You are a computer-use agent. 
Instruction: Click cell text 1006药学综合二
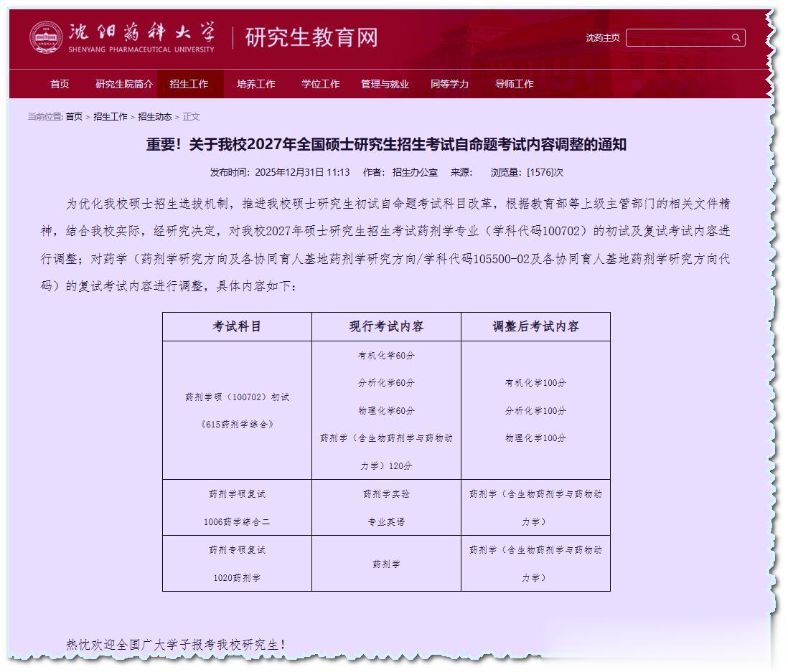238,522
